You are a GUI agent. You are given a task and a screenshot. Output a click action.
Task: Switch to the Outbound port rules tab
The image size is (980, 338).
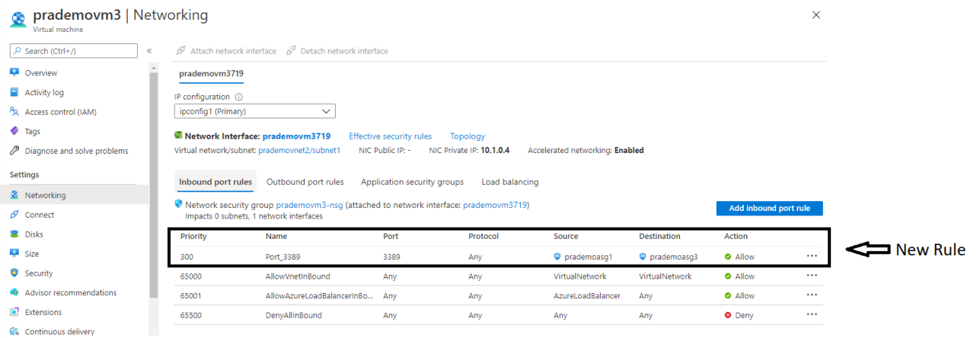click(305, 182)
